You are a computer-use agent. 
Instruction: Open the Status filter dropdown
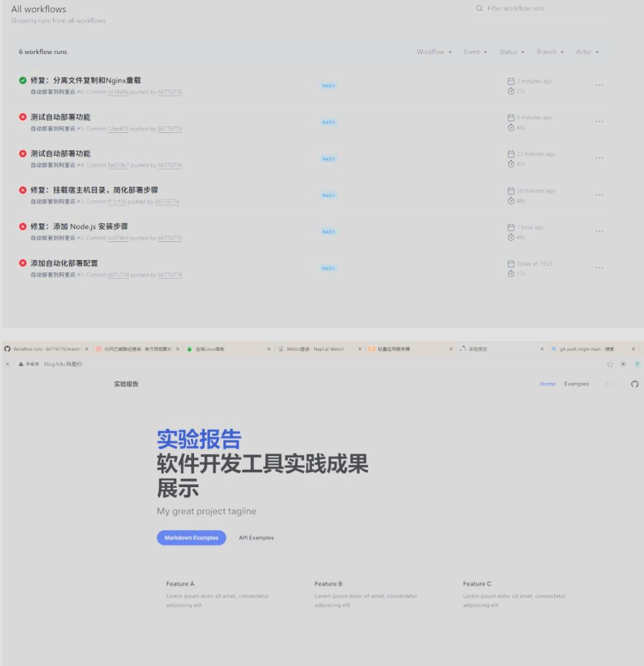tap(512, 52)
